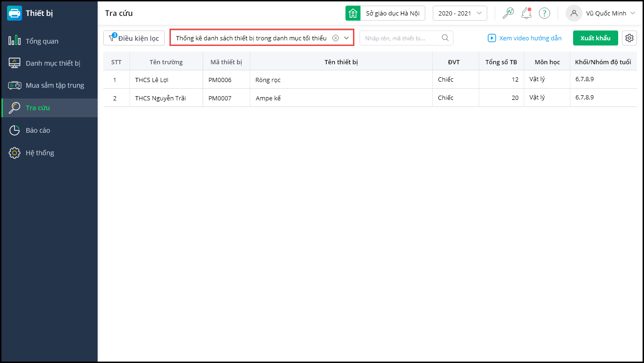
Task: Click device code PM0006
Action: 220,80
